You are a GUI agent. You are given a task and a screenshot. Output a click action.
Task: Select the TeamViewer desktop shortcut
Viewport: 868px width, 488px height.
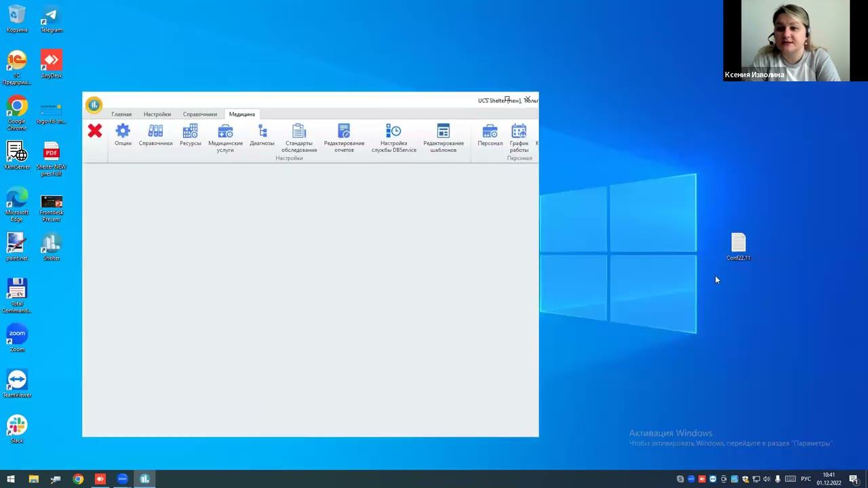(17, 384)
